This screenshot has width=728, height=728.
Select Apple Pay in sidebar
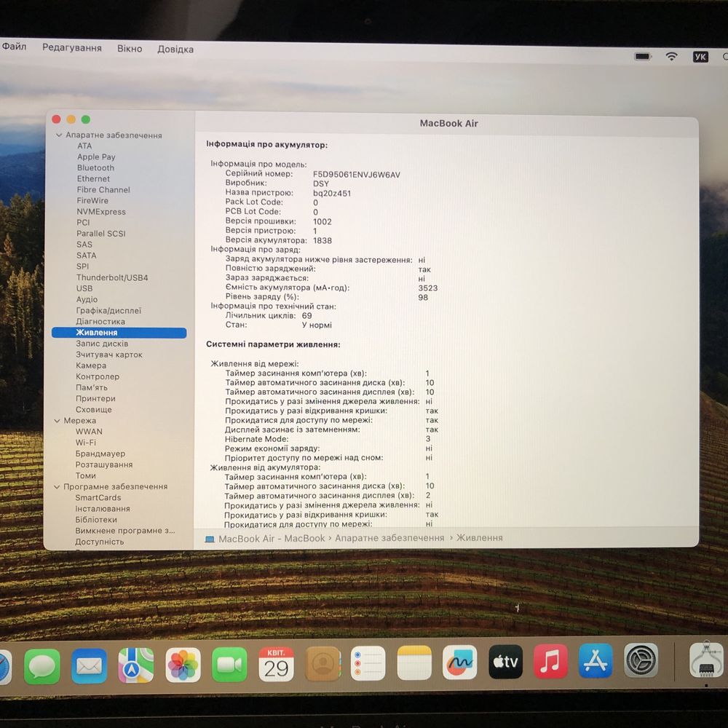pyautogui.click(x=96, y=157)
